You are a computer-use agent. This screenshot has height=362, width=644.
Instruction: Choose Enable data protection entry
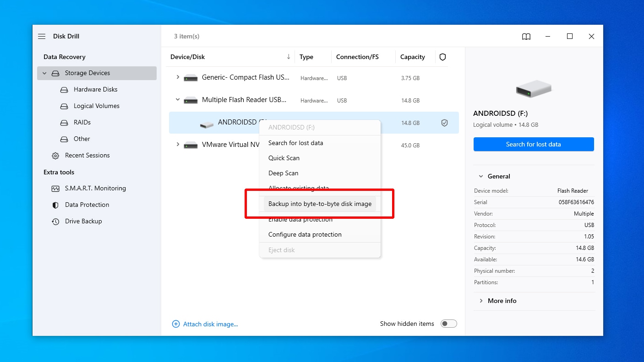pos(320,219)
